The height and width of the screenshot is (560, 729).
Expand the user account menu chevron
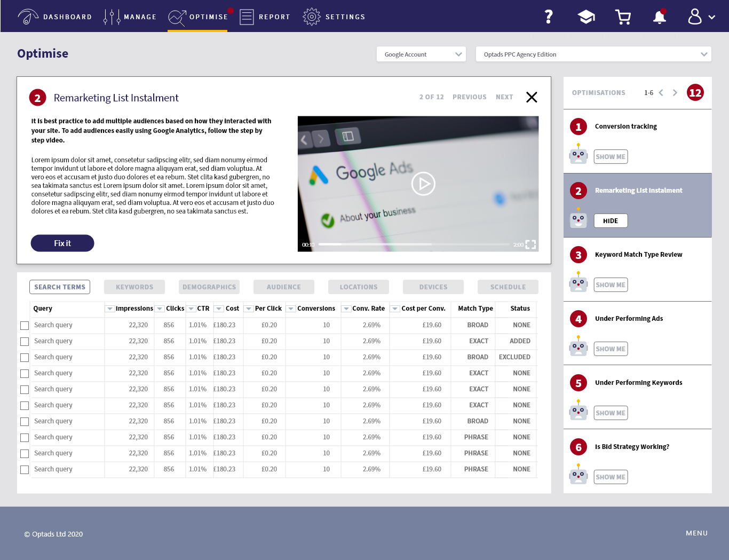(x=712, y=17)
